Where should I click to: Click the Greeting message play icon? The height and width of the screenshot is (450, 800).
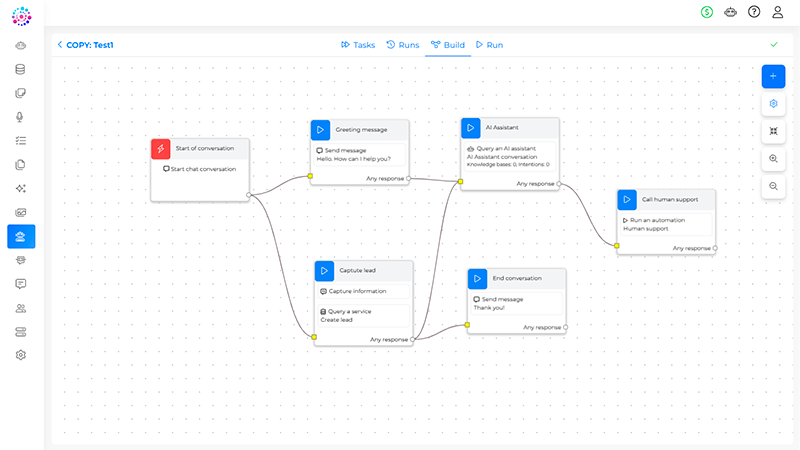[x=320, y=130]
